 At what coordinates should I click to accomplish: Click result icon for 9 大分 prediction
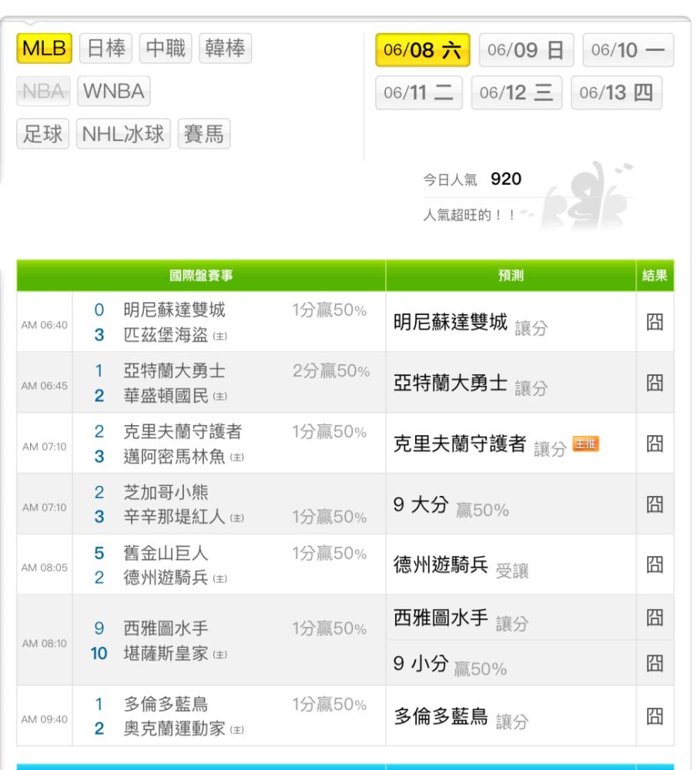coord(655,504)
